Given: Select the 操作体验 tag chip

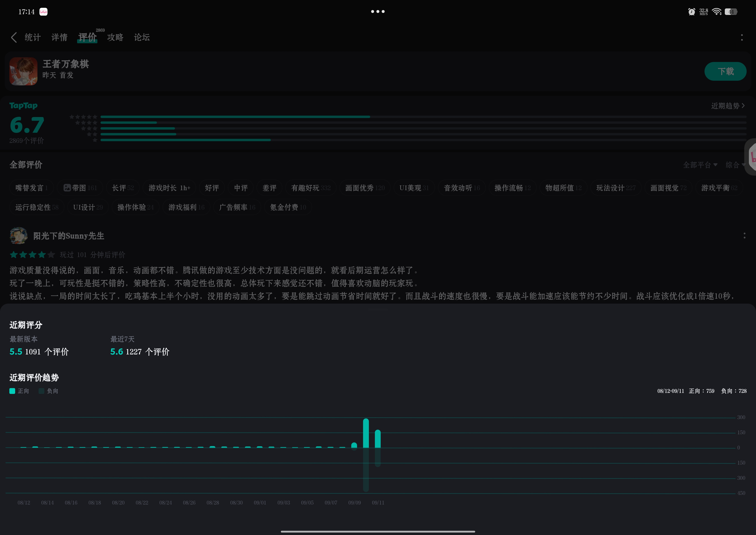Looking at the screenshot, I should (136, 207).
